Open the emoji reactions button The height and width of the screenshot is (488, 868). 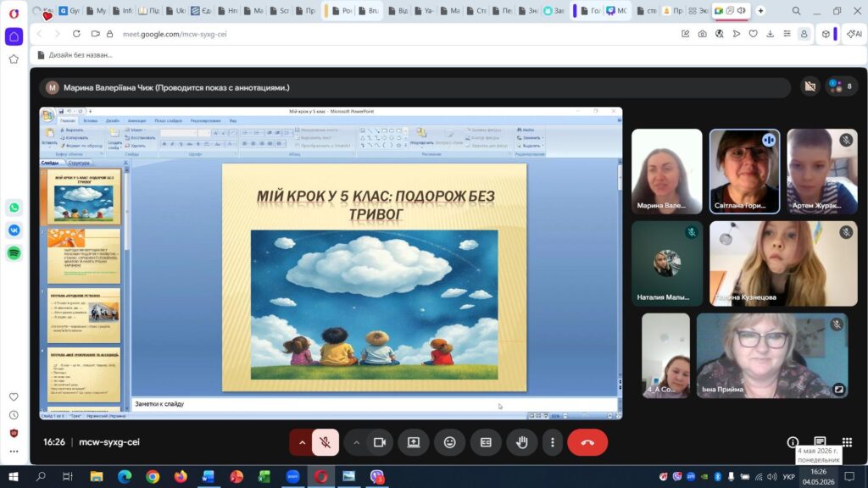(x=449, y=442)
